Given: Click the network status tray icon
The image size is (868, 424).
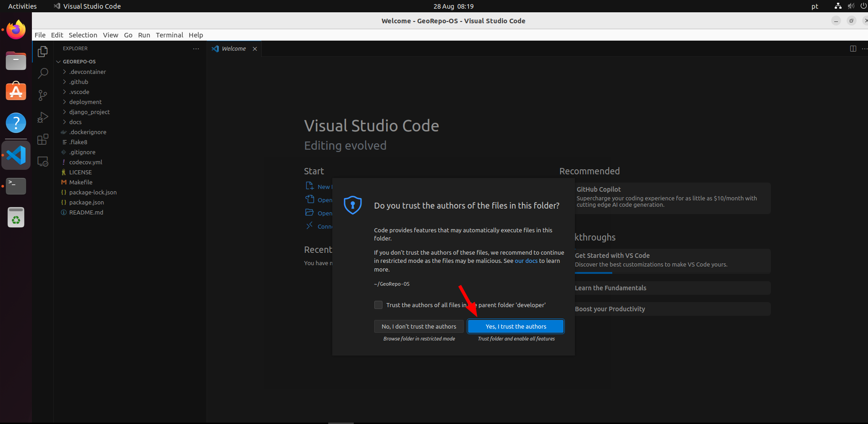Looking at the screenshot, I should (838, 6).
